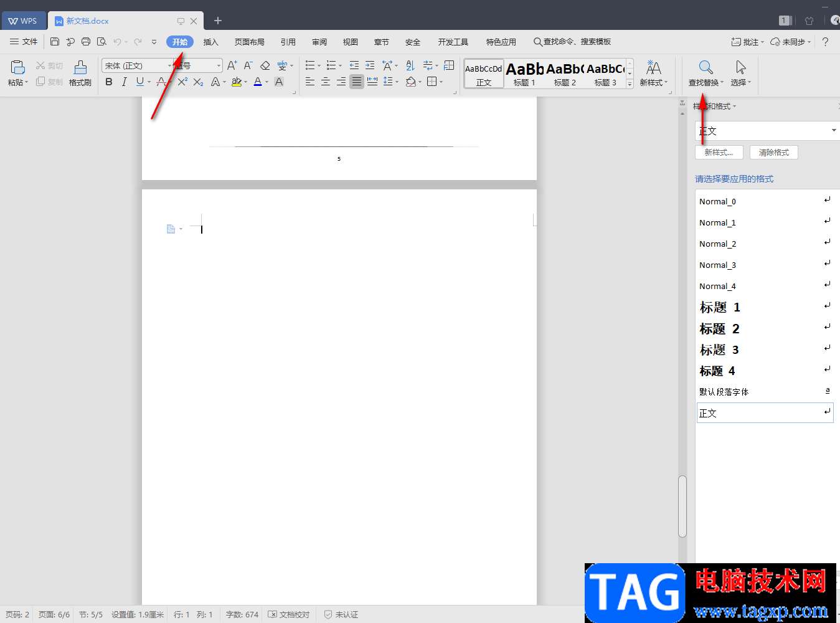Click the Paste clipboard icon
This screenshot has height=623, width=840.
point(17,67)
